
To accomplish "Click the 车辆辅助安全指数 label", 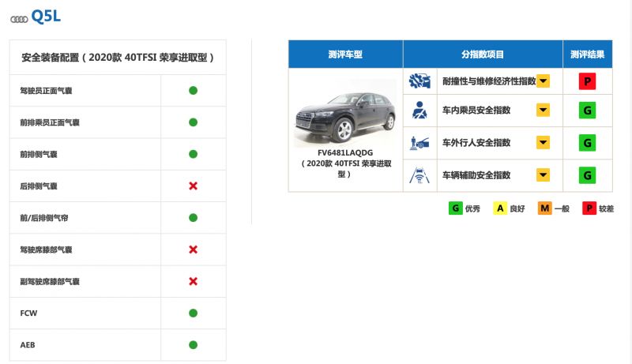I will [x=476, y=175].
